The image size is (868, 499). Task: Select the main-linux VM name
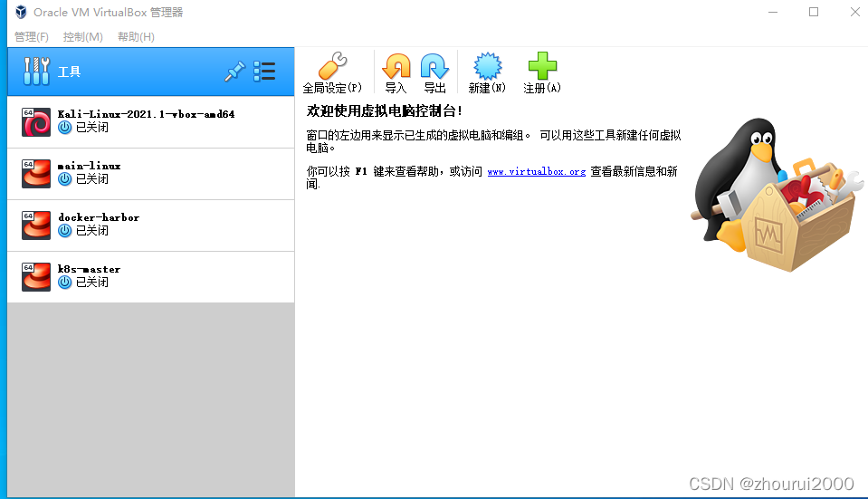tap(89, 166)
